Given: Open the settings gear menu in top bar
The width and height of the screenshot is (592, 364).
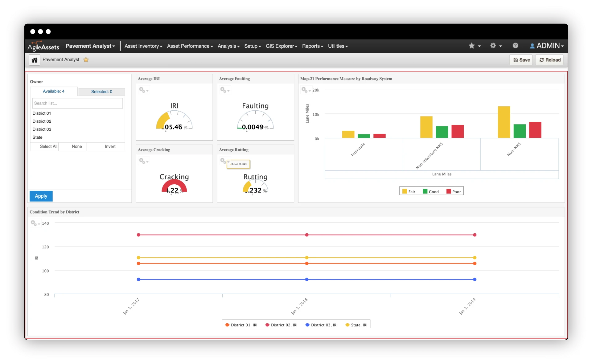Looking at the screenshot, I should click(x=496, y=46).
